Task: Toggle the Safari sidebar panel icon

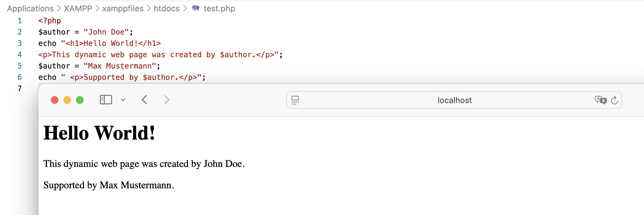Action: [106, 100]
